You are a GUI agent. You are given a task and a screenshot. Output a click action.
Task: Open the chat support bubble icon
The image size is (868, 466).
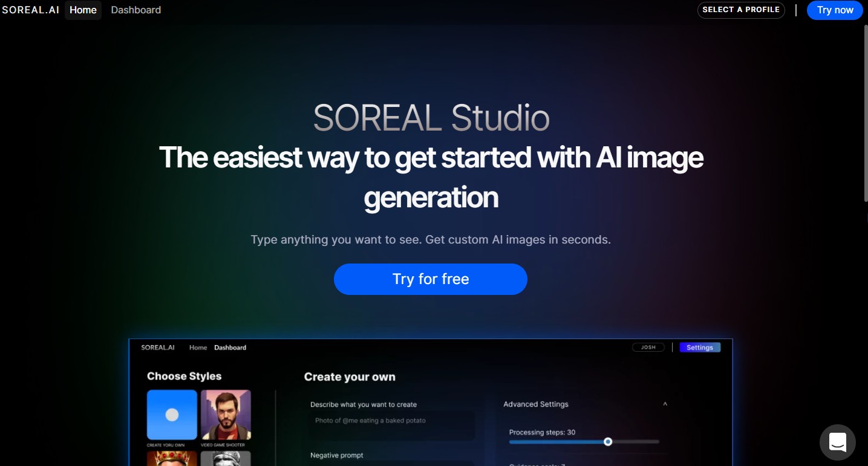(x=837, y=442)
